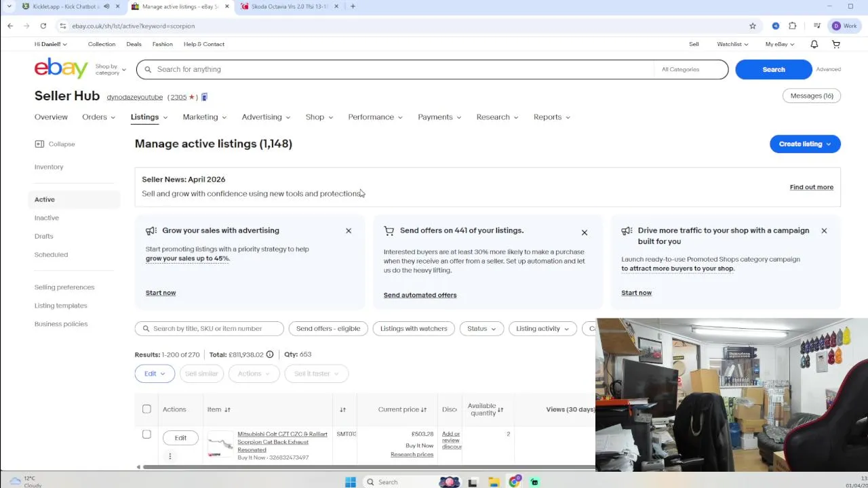868x488 pixels.
Task: Open the All Categories dropdown
Action: click(x=690, y=69)
